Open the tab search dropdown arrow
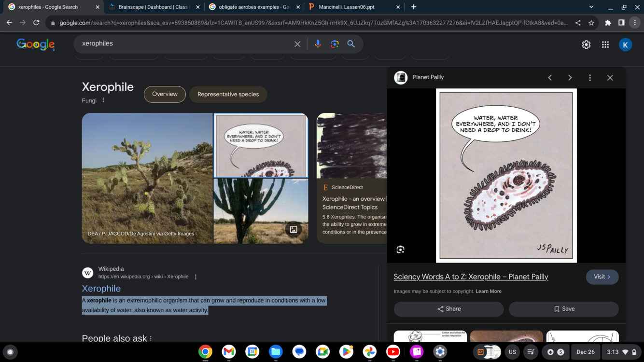This screenshot has width=644, height=362. pos(591,7)
